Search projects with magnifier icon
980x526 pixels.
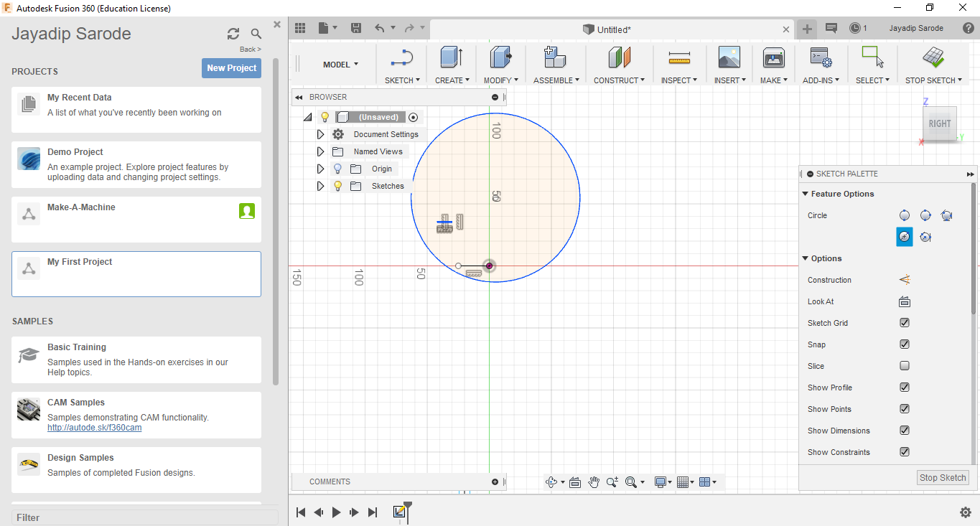[x=256, y=34]
